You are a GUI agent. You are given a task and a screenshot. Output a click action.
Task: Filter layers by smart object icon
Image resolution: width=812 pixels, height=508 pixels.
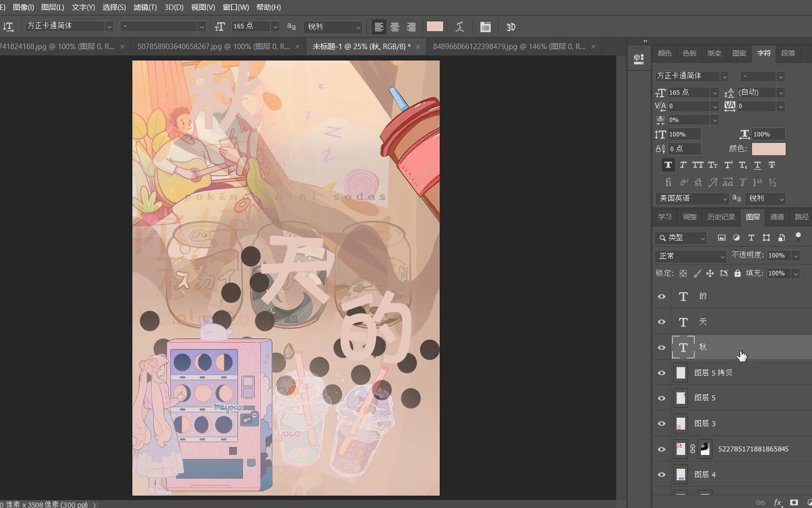pyautogui.click(x=781, y=238)
